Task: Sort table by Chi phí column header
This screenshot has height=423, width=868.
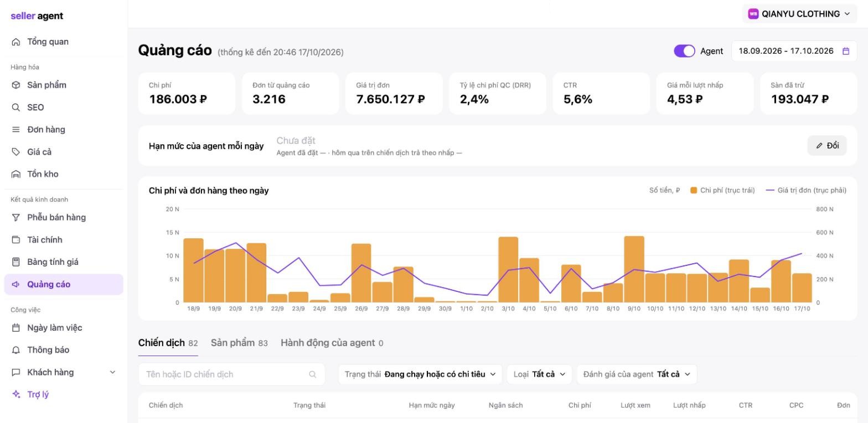Action: coord(580,405)
